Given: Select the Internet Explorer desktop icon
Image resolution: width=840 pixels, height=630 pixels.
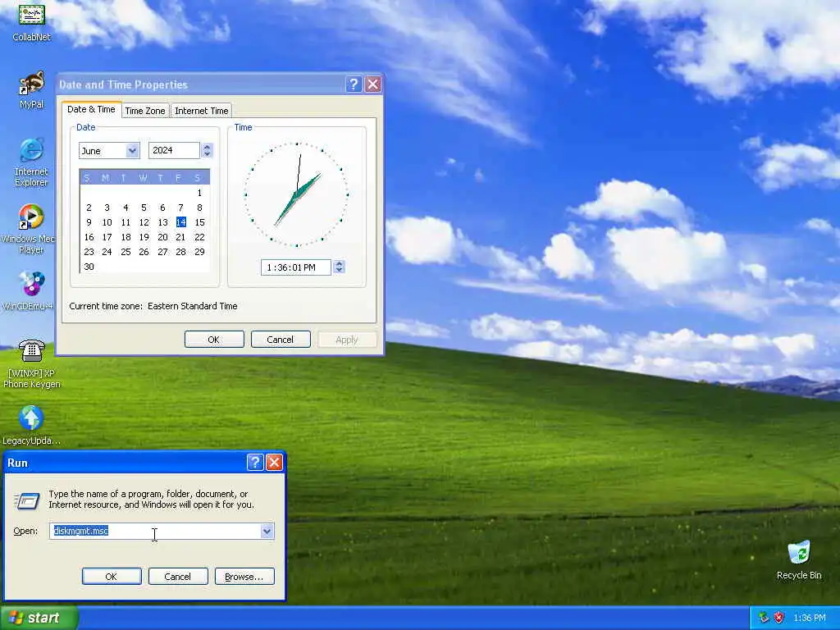Looking at the screenshot, I should coord(31,162).
